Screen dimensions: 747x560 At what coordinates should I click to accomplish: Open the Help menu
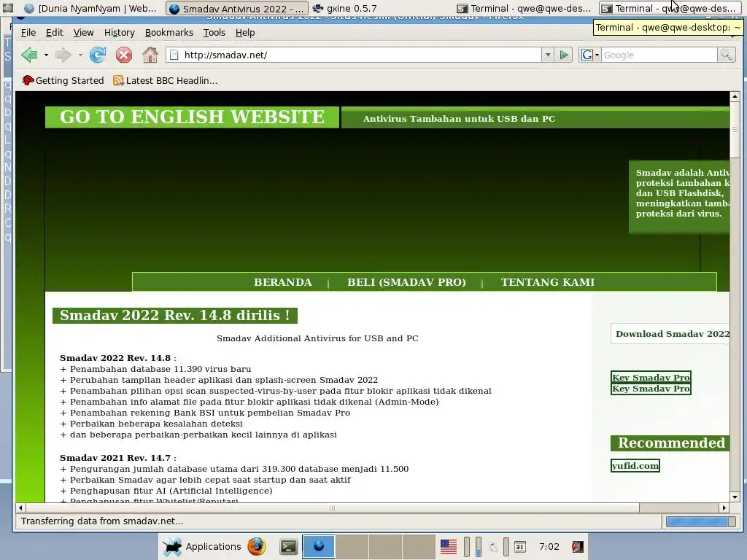point(245,32)
